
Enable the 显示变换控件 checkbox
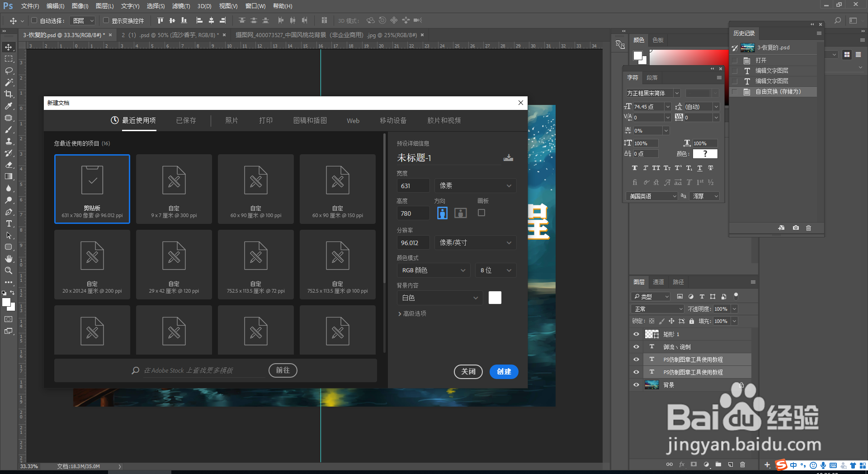click(x=106, y=20)
